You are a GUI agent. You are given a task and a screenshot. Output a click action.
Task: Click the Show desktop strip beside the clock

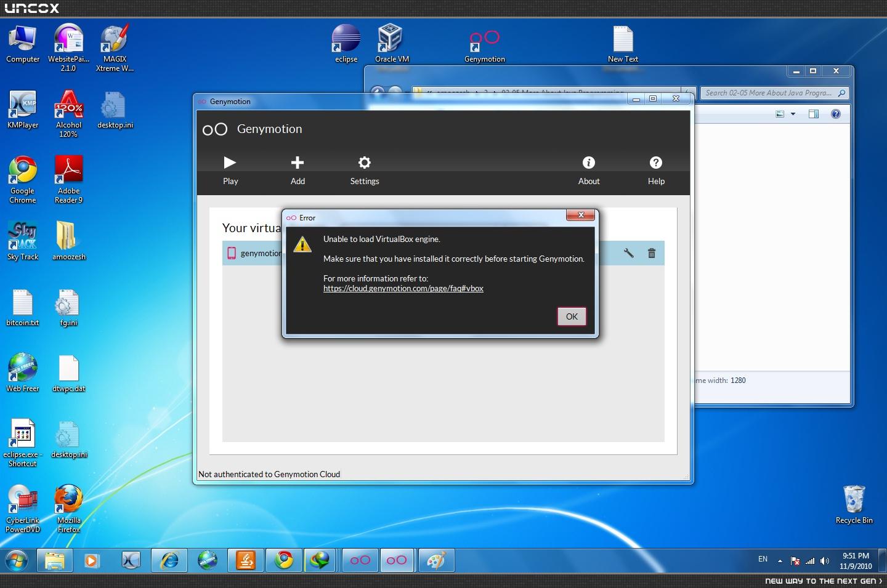[883, 560]
